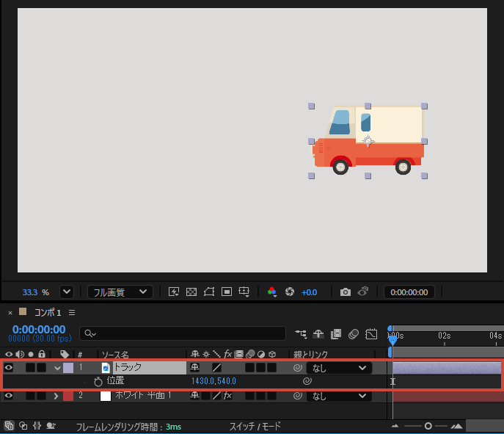Toggle render time pane snail icon
The height and width of the screenshot is (434, 504).
(x=51, y=426)
